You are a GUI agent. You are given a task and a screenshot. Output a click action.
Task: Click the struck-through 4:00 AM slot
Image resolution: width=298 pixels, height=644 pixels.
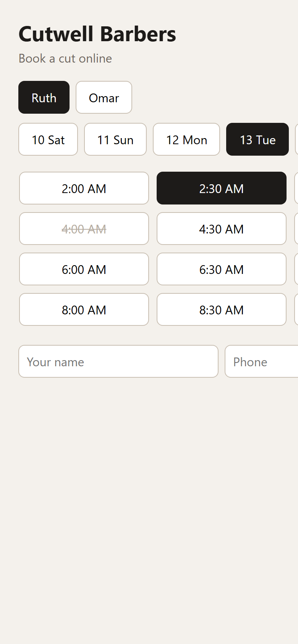click(84, 229)
